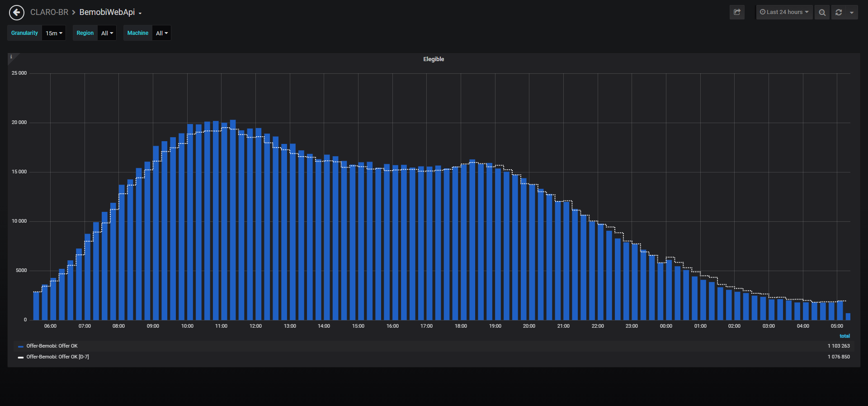Screen dimensions: 868x406
Task: Click the 05:00 x-axis time label
Action: tap(837, 326)
